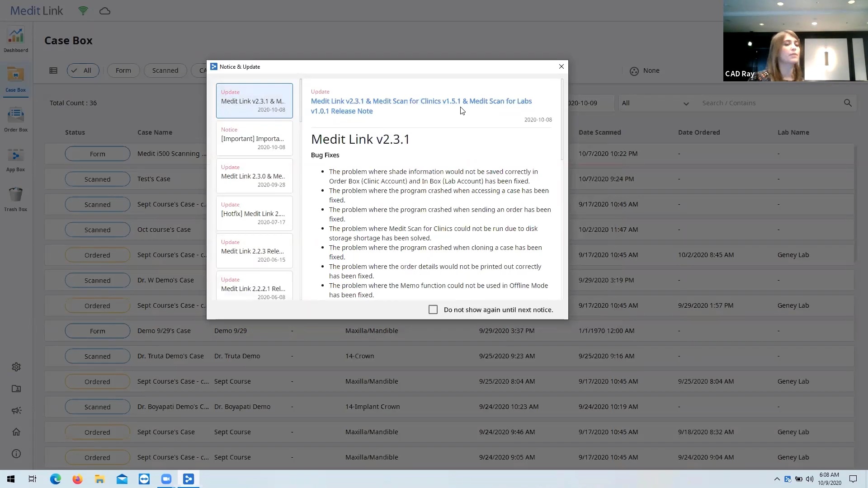
Task: Close the Notice & Update dialog
Action: click(x=561, y=66)
